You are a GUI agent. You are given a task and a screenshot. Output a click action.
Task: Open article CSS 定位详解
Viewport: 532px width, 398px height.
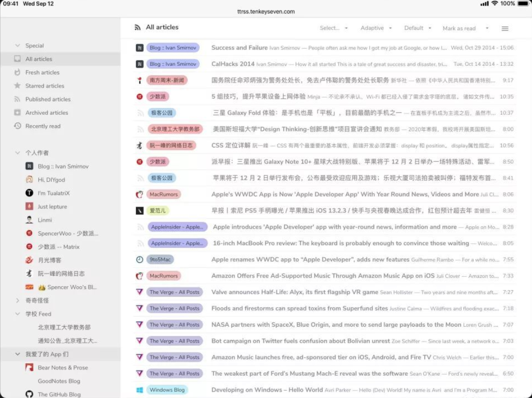click(x=231, y=146)
